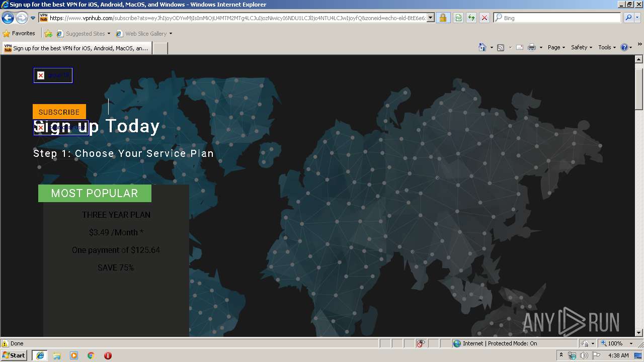
Task: Open the Help question mark icon
Action: 624,47
